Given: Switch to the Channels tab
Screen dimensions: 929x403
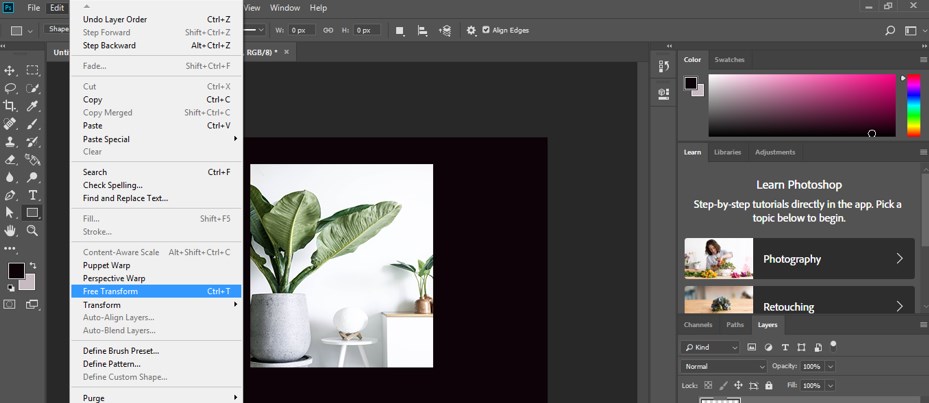Looking at the screenshot, I should (x=698, y=325).
